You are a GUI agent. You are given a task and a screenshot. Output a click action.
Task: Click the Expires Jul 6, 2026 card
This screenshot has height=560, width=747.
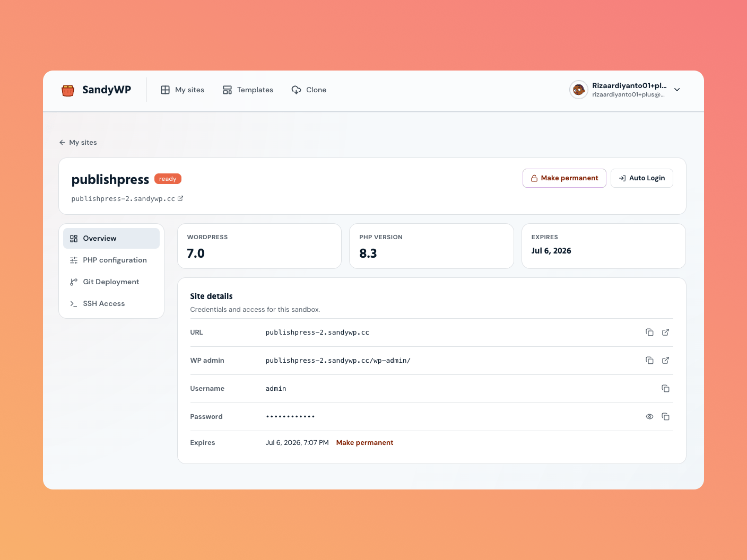click(604, 246)
